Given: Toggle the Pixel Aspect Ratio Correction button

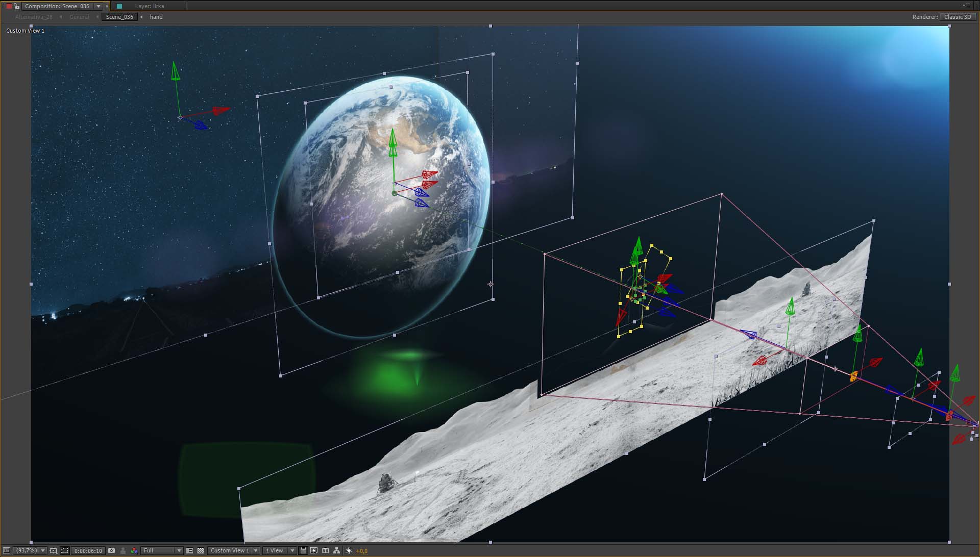Looking at the screenshot, I should [303, 550].
